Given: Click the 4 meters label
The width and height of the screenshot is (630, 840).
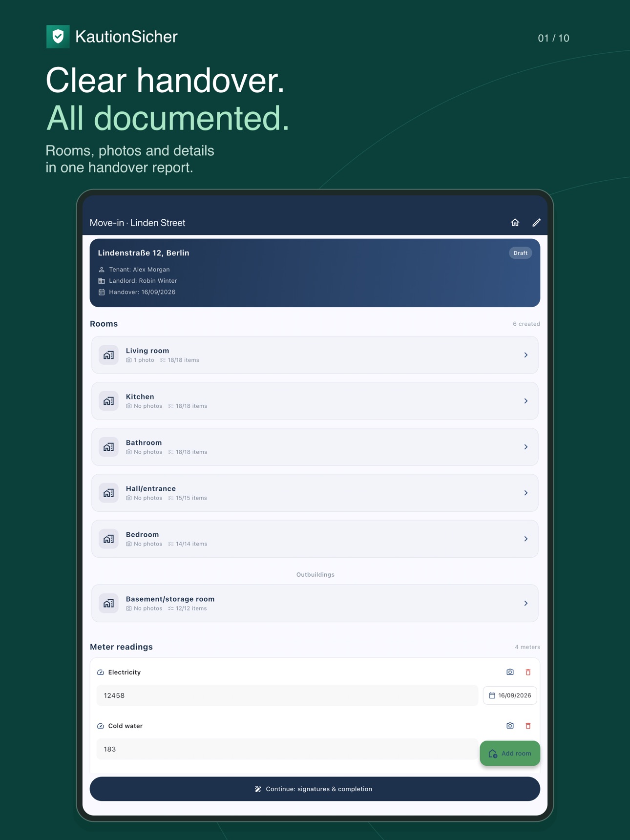Looking at the screenshot, I should click(527, 647).
